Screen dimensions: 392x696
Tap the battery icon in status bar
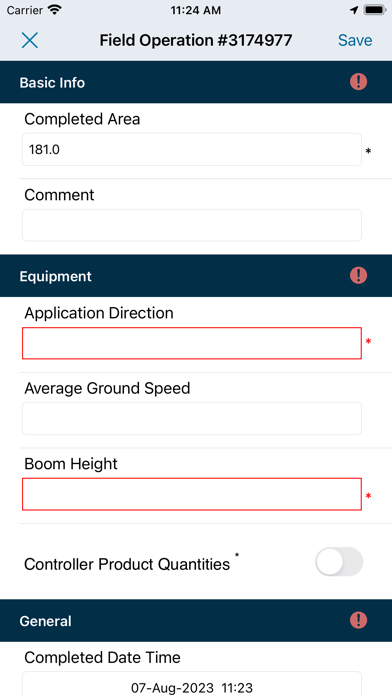375,10
